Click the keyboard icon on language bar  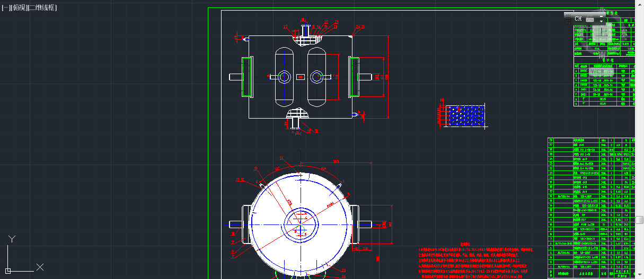[590, 19]
